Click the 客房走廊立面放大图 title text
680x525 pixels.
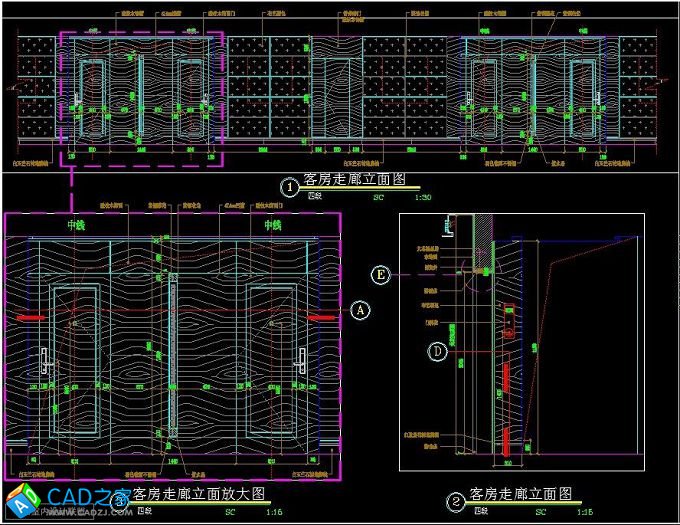click(x=198, y=494)
